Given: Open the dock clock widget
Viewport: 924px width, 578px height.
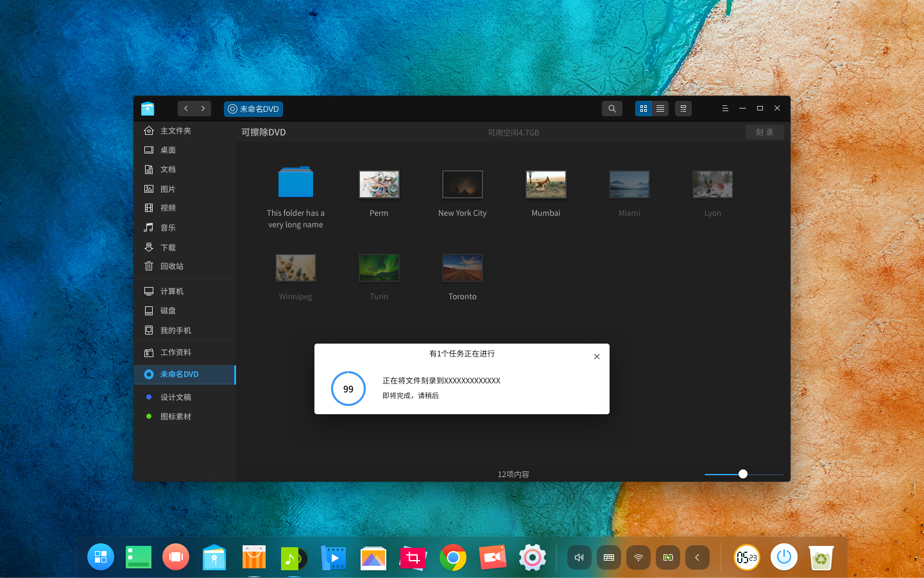Looking at the screenshot, I should [x=747, y=557].
